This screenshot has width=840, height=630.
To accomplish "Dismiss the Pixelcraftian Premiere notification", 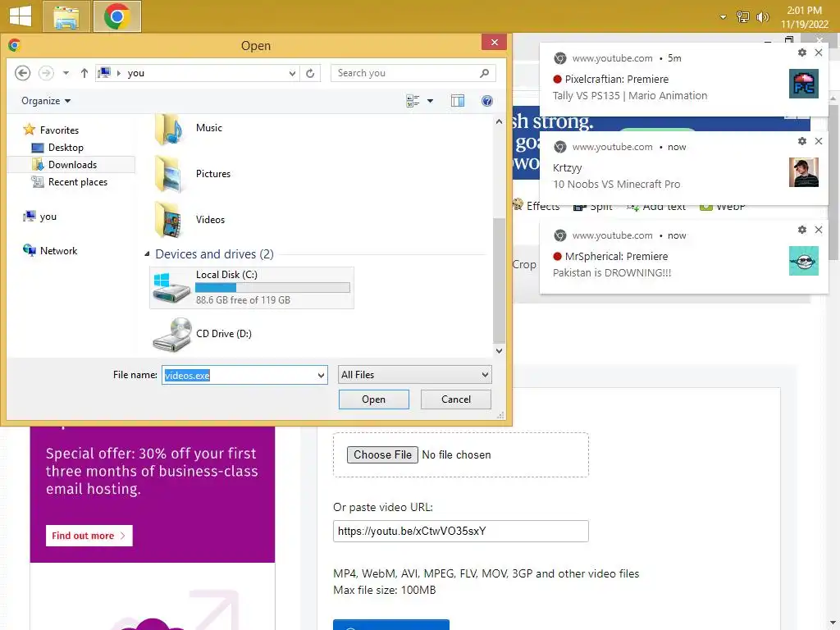I will tap(819, 52).
